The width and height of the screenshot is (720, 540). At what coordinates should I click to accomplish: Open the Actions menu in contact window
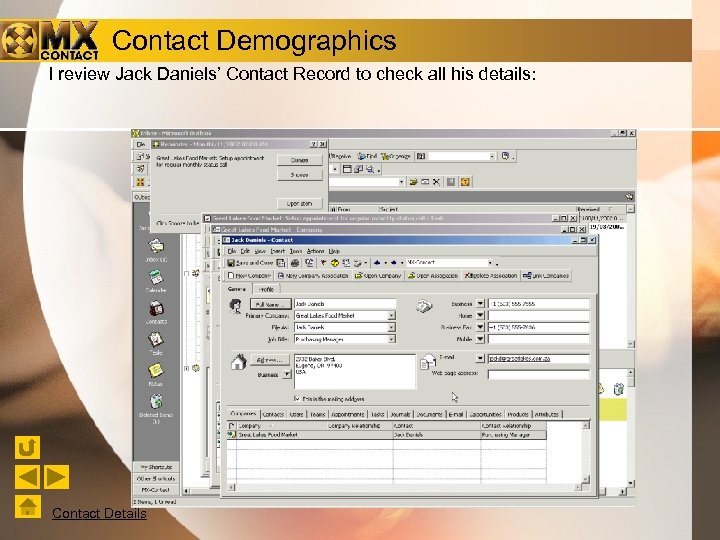coord(315,251)
